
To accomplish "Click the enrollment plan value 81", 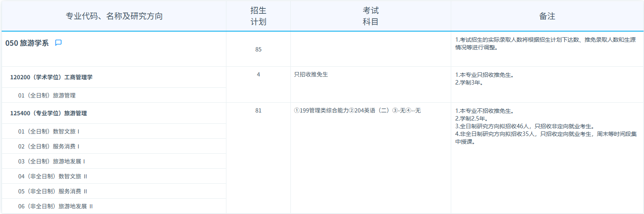I will click(258, 110).
